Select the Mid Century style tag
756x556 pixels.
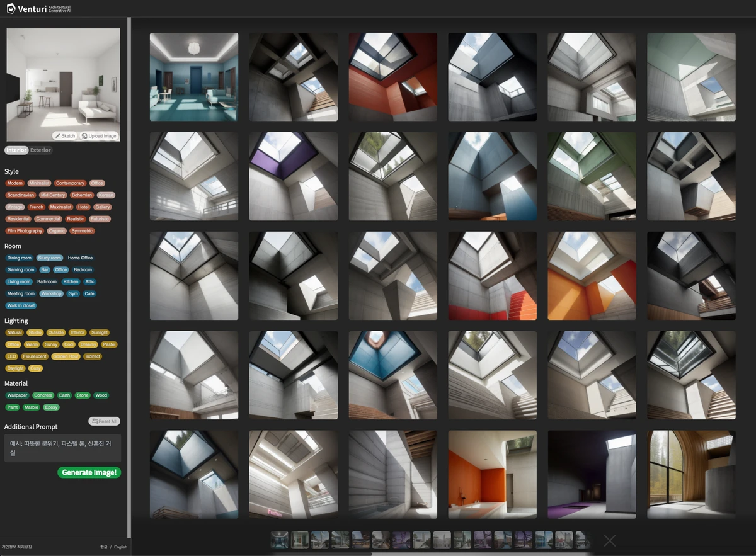pyautogui.click(x=53, y=195)
